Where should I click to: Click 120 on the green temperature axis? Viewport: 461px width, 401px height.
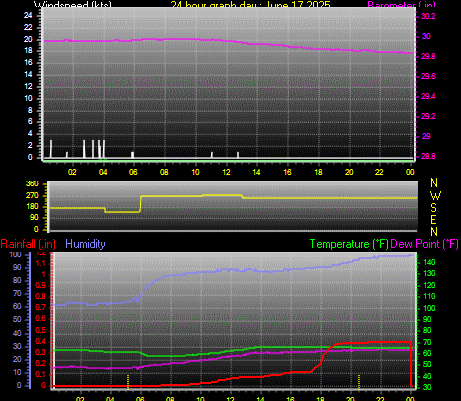click(x=429, y=285)
